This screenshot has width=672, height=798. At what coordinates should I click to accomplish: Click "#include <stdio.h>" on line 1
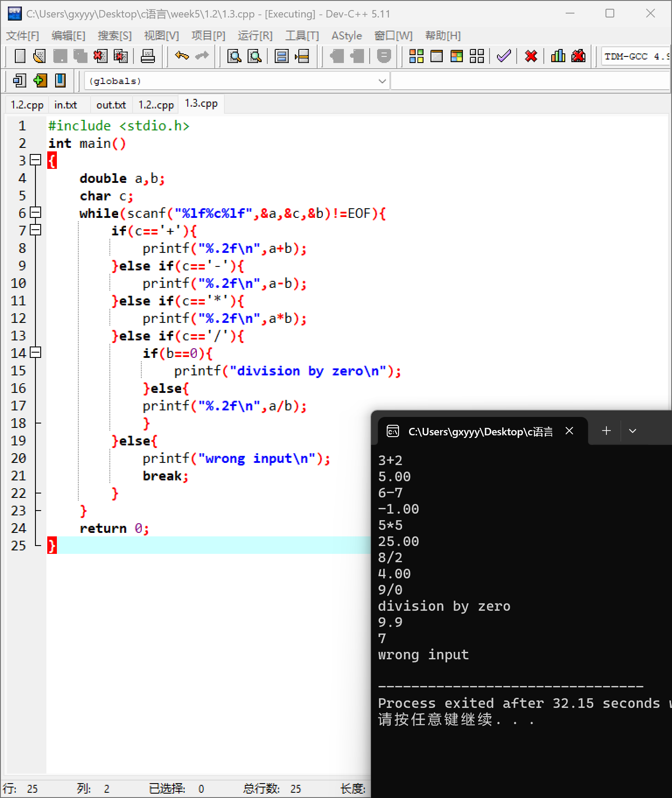(x=119, y=126)
